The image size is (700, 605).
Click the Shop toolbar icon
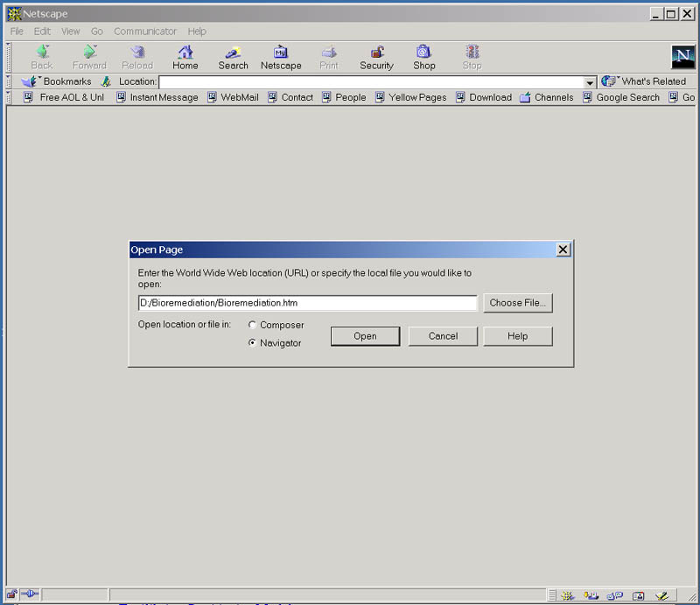point(423,52)
